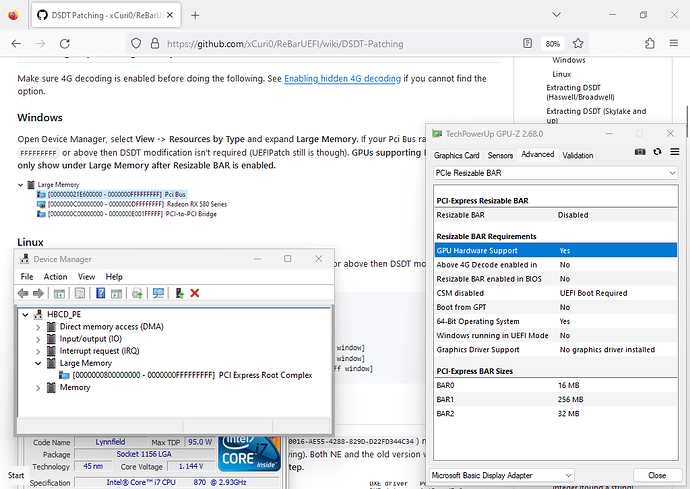690x489 pixels.
Task: Click Boot from GPT row
Action: (x=555, y=307)
